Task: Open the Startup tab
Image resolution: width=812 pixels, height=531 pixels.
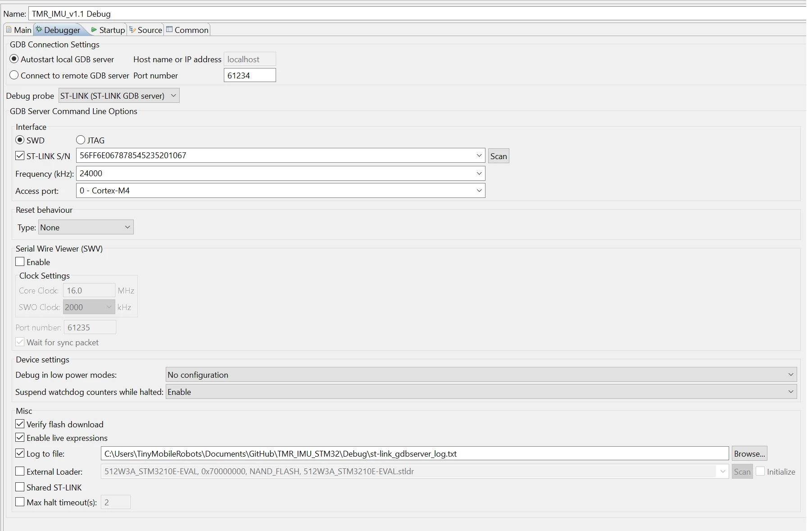Action: pyautogui.click(x=108, y=30)
